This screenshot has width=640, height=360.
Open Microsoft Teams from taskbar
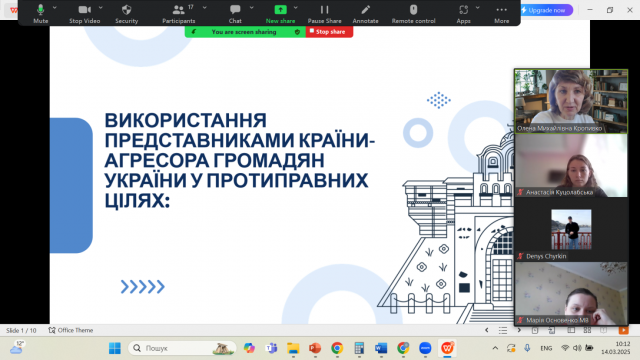[x=271, y=348]
